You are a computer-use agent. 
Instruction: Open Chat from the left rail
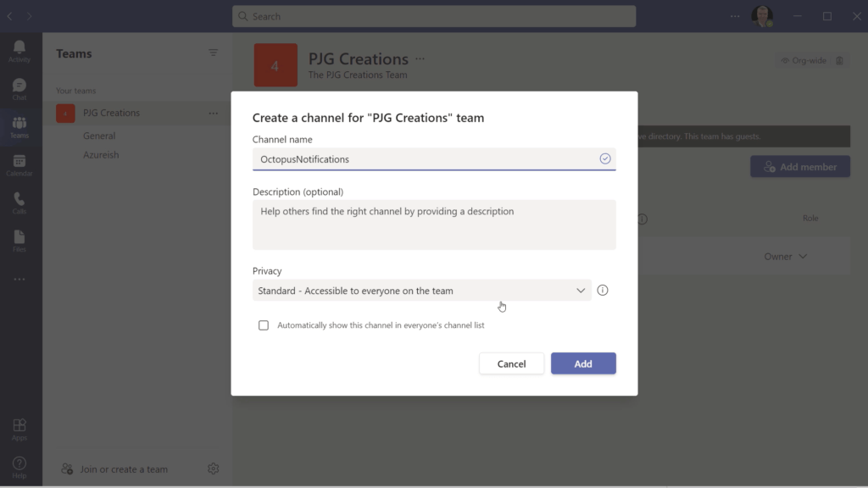click(19, 89)
